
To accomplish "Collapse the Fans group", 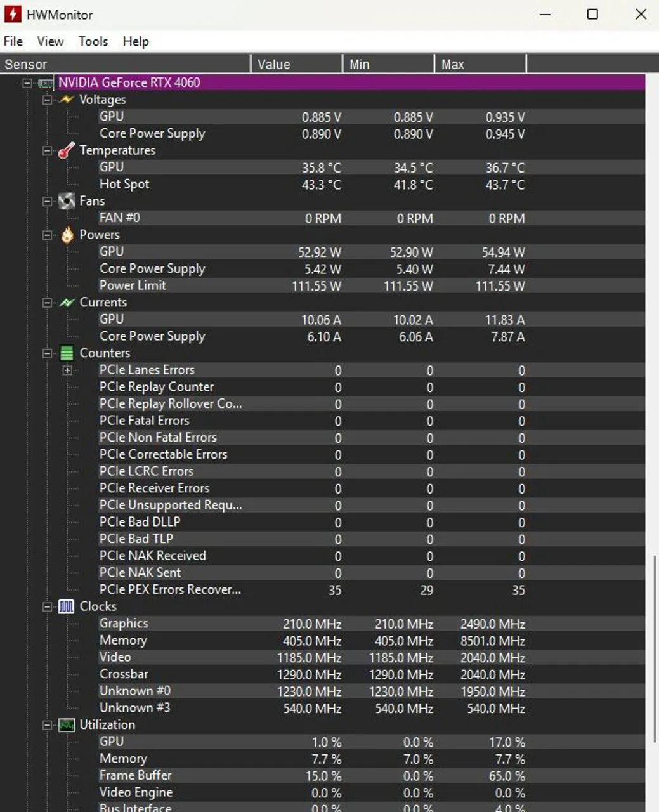I will [47, 201].
